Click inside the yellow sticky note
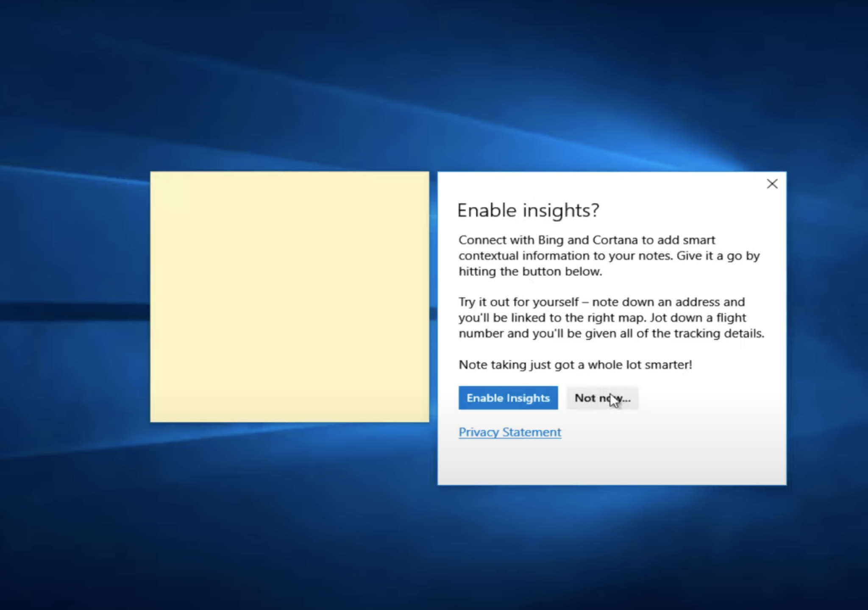Image resolution: width=868 pixels, height=610 pixels. click(289, 297)
